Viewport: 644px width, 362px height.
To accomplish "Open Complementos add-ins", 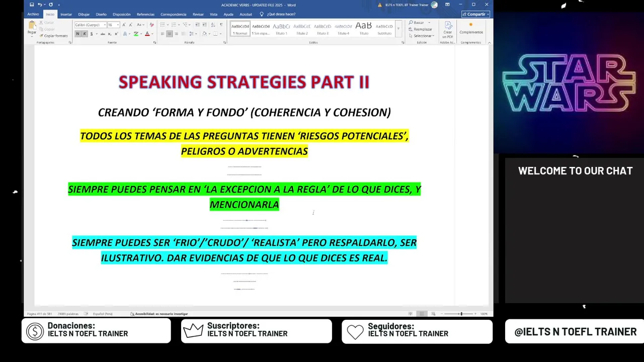I will tap(471, 28).
